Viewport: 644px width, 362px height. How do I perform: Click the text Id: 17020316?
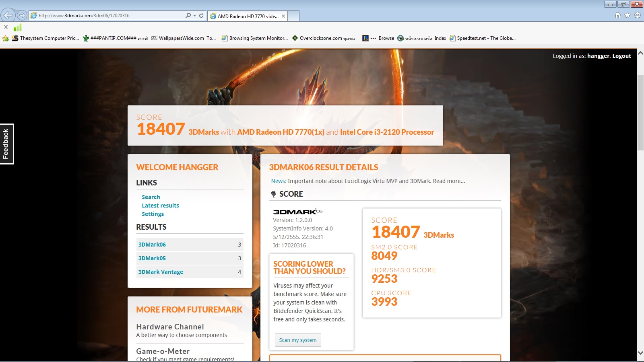tap(289, 245)
